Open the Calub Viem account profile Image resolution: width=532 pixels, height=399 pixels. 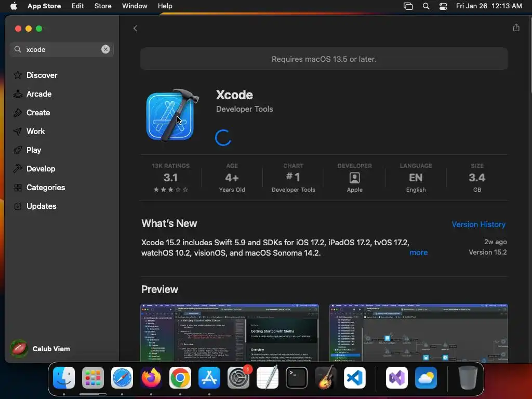point(40,349)
